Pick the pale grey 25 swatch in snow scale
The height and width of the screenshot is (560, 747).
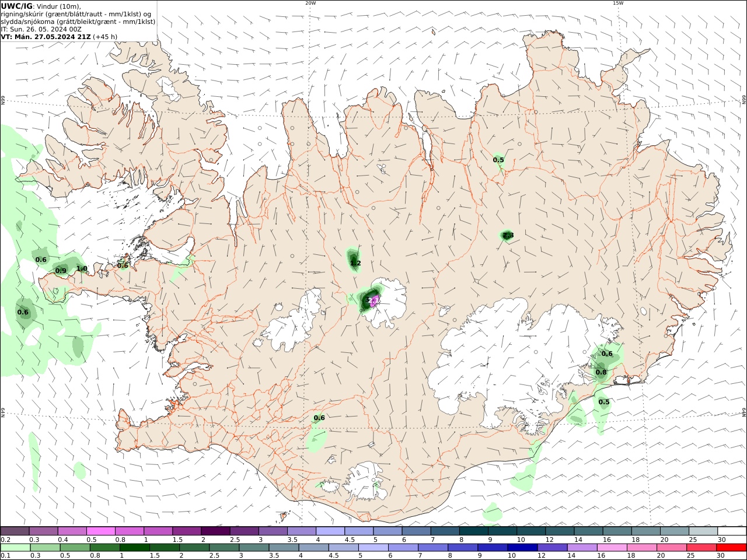[x=703, y=531]
